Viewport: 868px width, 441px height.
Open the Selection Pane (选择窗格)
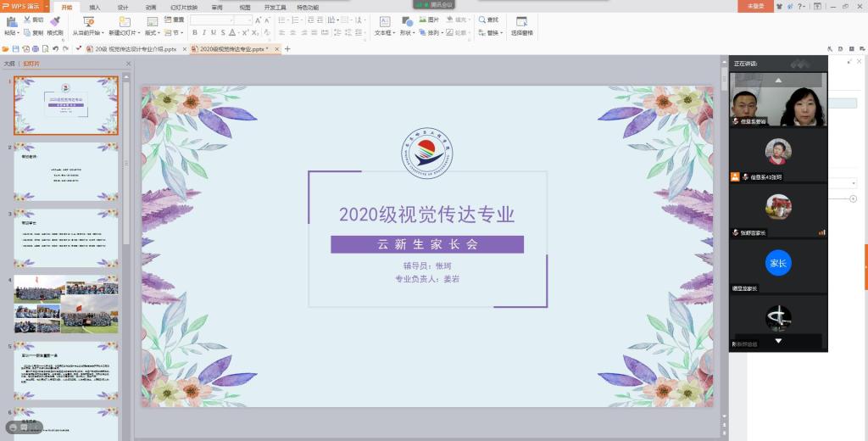tap(522, 22)
